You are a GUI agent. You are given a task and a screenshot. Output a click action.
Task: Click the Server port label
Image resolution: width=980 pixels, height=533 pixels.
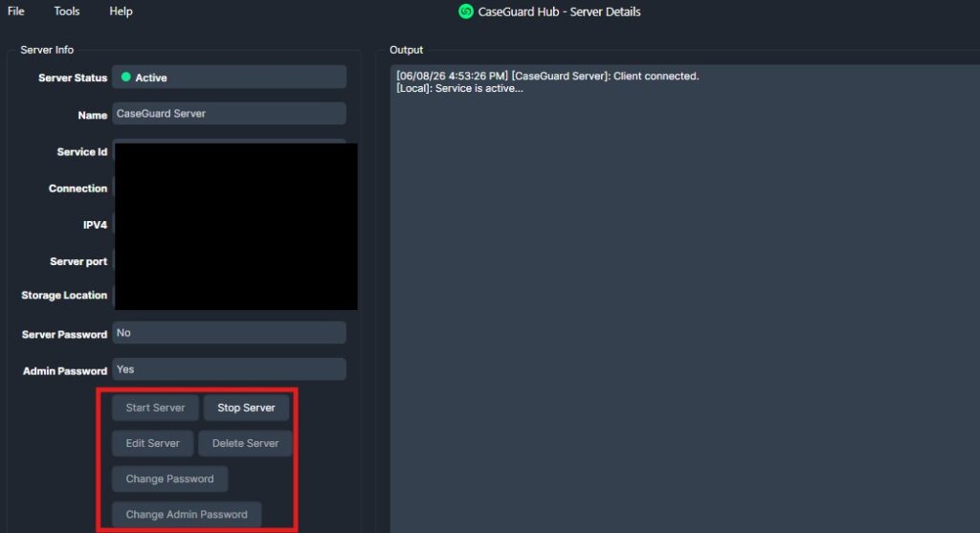coord(78,261)
